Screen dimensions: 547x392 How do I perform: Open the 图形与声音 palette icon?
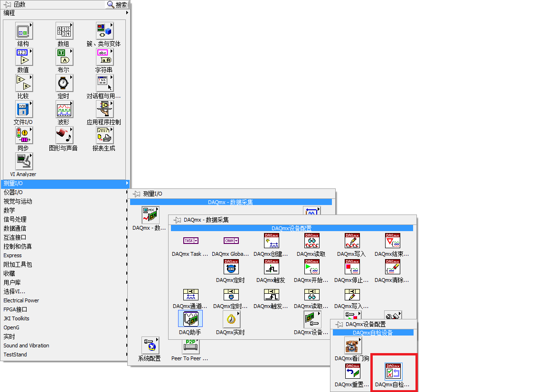(64, 136)
